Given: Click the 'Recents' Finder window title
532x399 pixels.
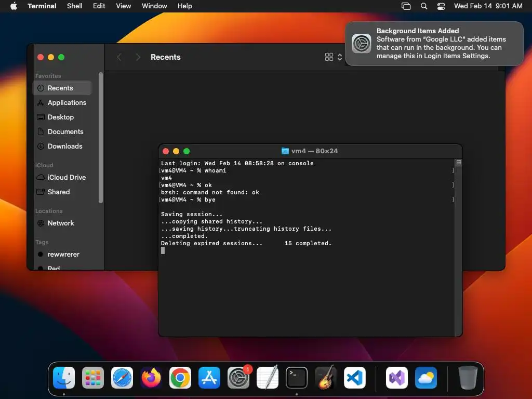Looking at the screenshot, I should [166, 57].
